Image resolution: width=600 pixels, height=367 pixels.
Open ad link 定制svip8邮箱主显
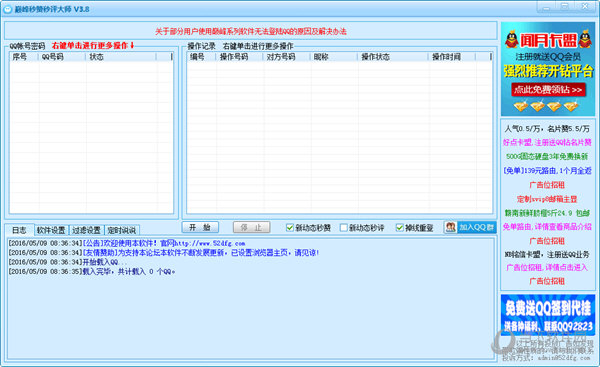point(547,199)
